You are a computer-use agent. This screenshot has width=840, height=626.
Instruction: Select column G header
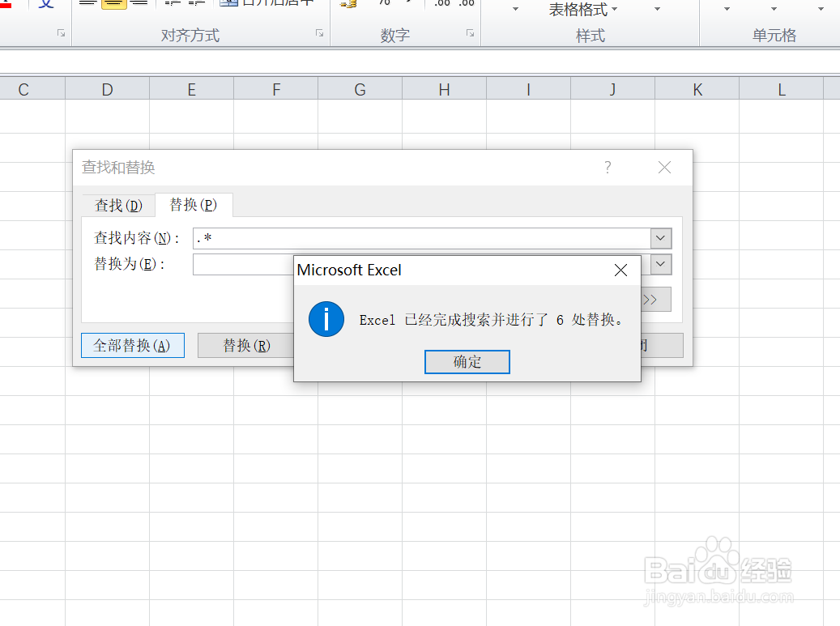[x=360, y=89]
